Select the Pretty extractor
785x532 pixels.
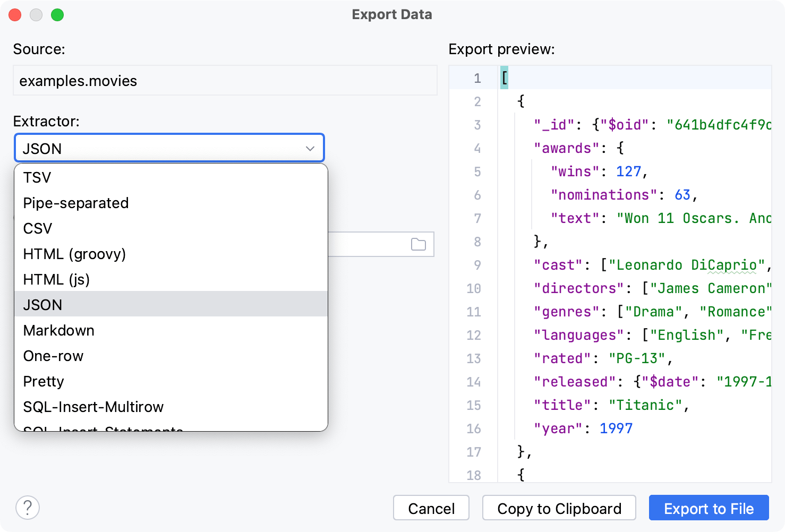(43, 381)
